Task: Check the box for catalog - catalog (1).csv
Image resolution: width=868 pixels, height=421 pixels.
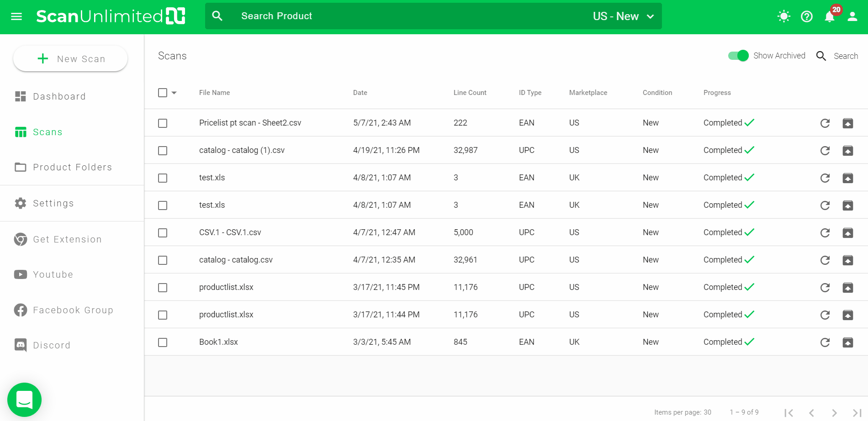Action: 163,151
